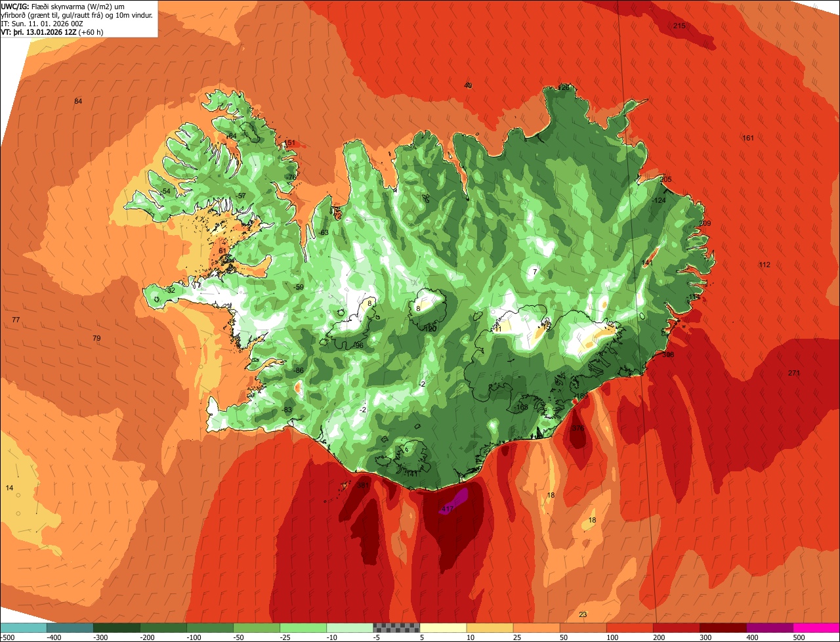This screenshot has height=642, width=840.
Task: Click the '-300' legend scale label
Action: (x=100, y=637)
